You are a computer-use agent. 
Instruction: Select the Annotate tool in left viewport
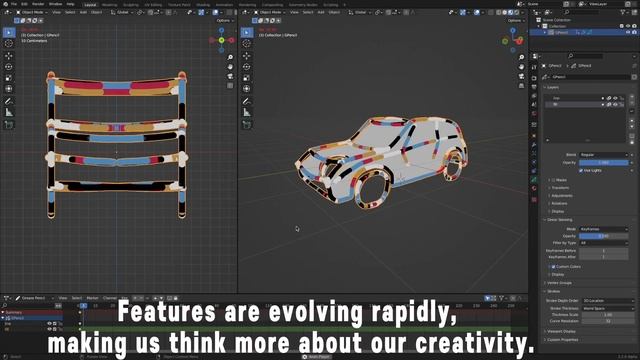(x=9, y=101)
